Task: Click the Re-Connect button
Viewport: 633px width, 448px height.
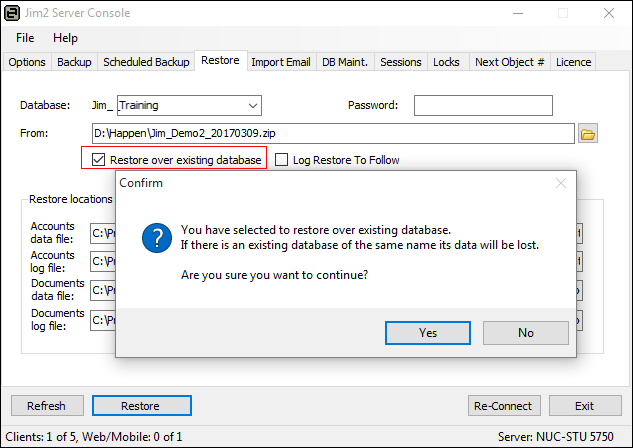Action: click(504, 406)
